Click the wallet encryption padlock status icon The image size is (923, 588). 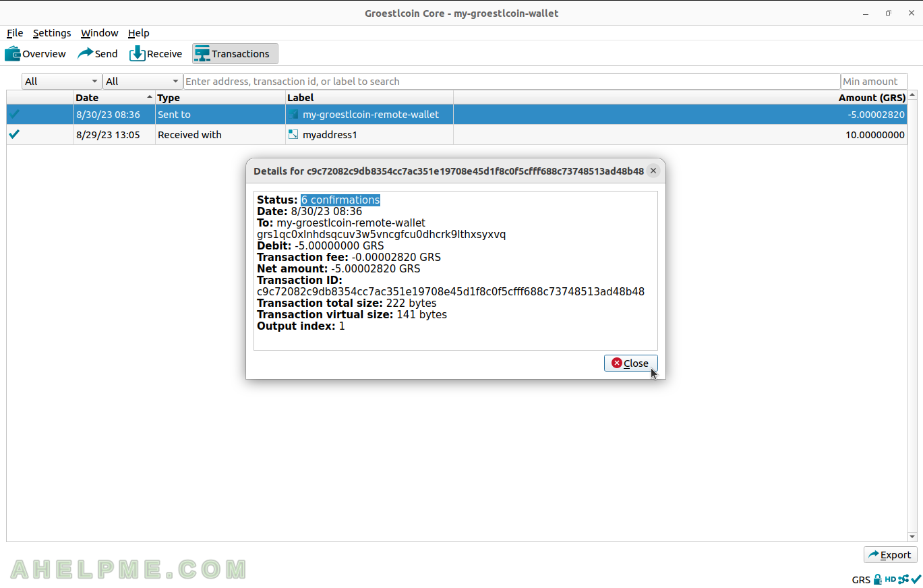(x=877, y=579)
